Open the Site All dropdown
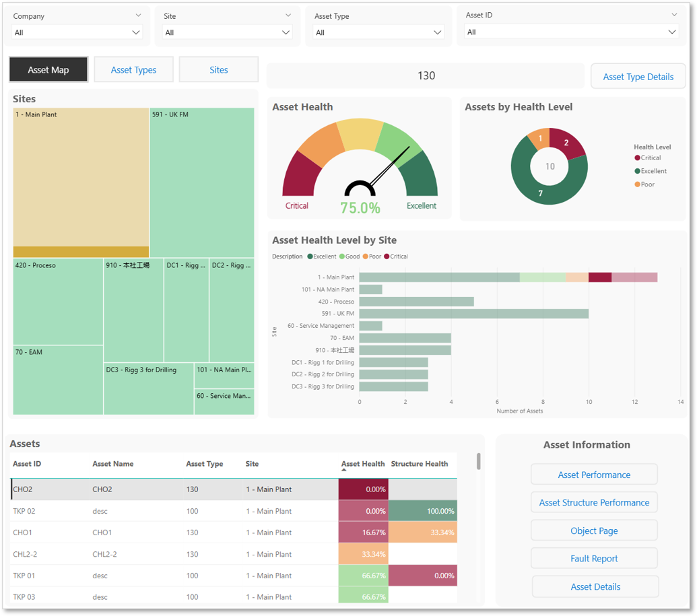This screenshot has height=616, width=697. (x=227, y=32)
